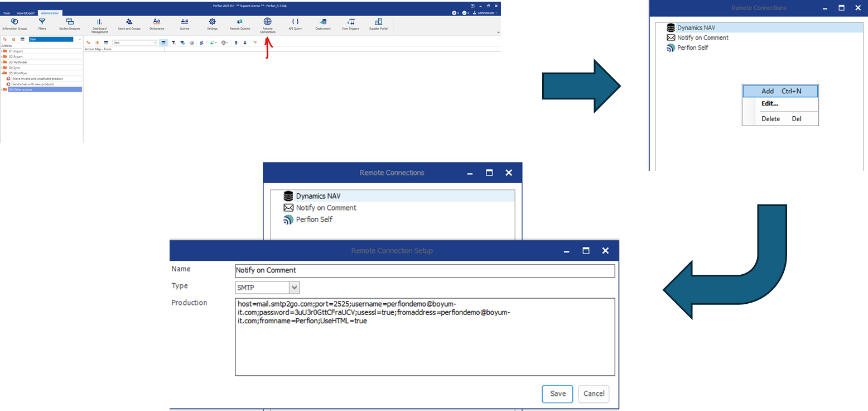Select Dynamics NAV in window with context menu
This screenshot has height=411, width=868.
click(x=759, y=27)
